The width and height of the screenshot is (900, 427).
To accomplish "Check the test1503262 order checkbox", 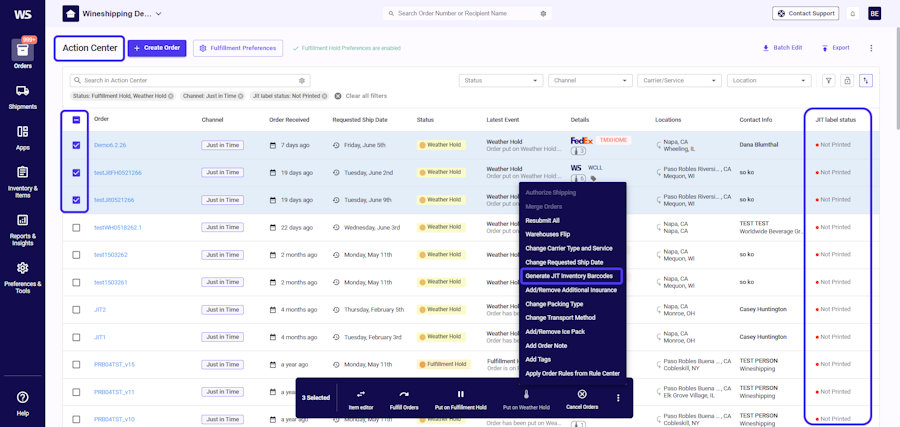I will coord(76,255).
